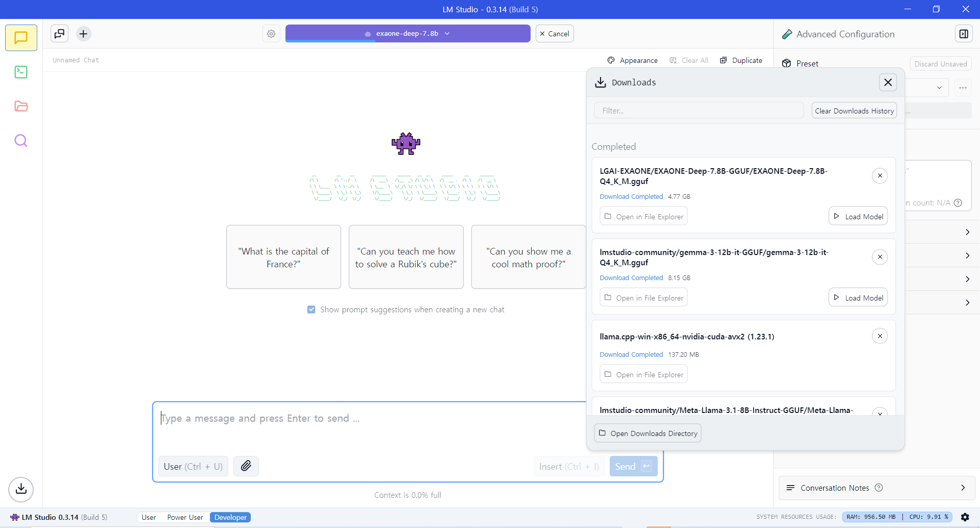This screenshot has width=980, height=528.
Task: Expand second collapsed configuration section chevron
Action: click(967, 256)
